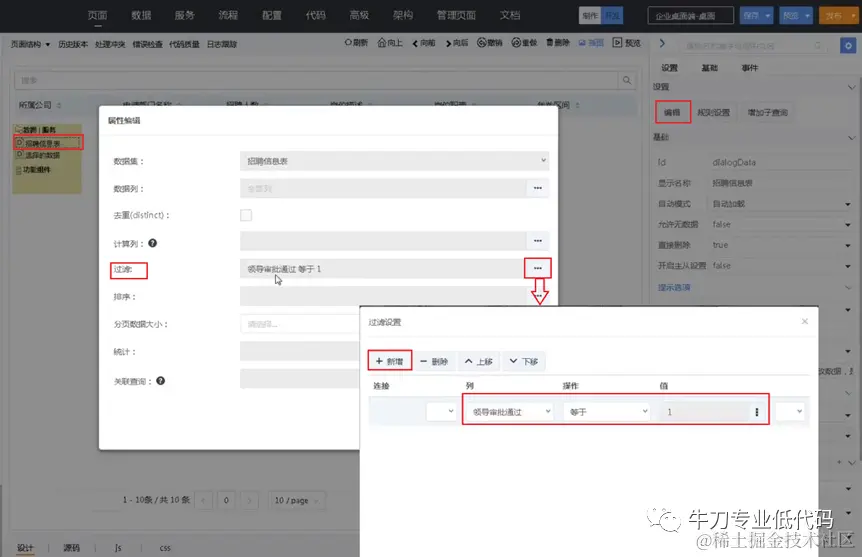Open the dropdown arrow beside the blue 保存 button
The width and height of the screenshot is (862, 557).
(x=767, y=16)
